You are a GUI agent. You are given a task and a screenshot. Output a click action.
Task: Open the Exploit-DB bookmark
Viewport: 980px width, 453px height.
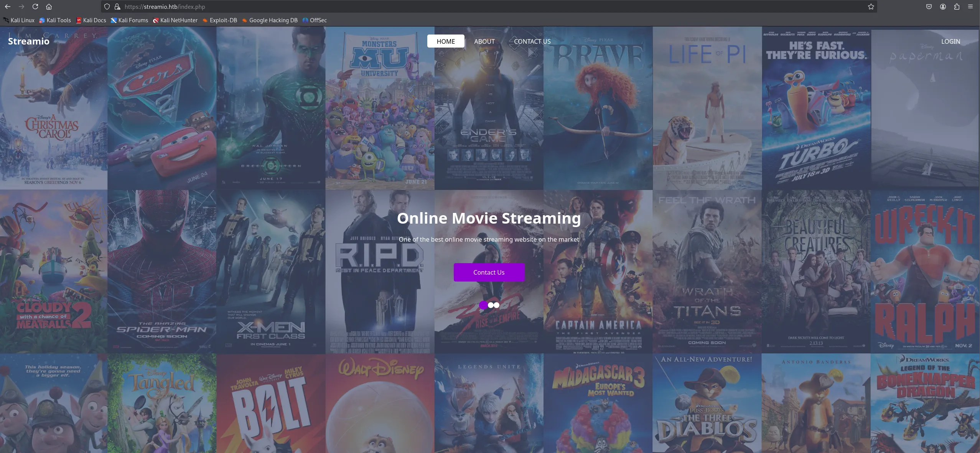(x=219, y=20)
